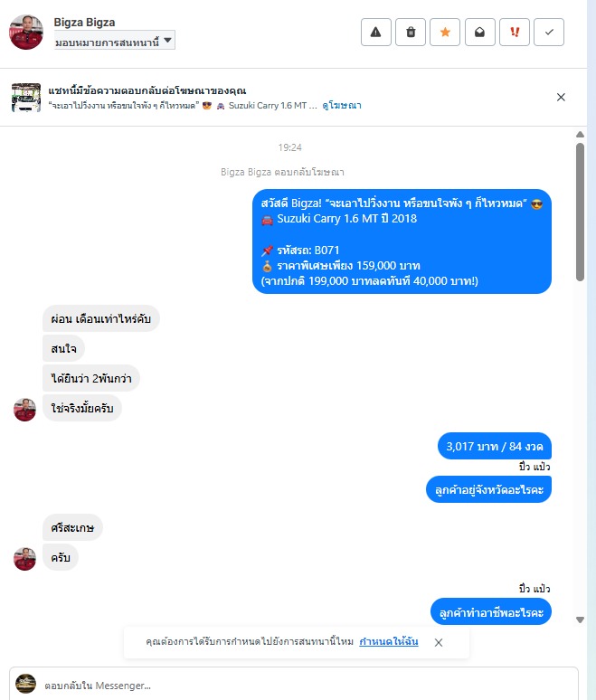Open the ดูโฆษณา link
Viewport: 596px width, 700px height.
tap(342, 106)
